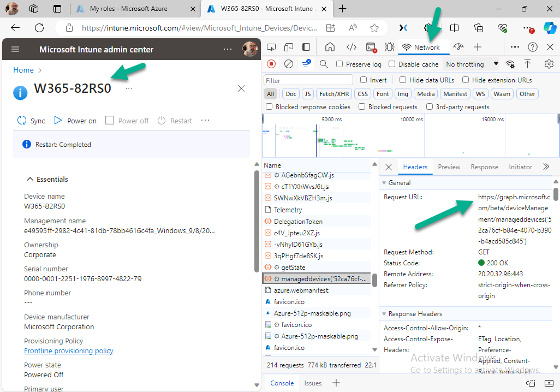The height and width of the screenshot is (392, 560).
Task: Open the DevTools Sources bug icon
Action: (x=390, y=47)
